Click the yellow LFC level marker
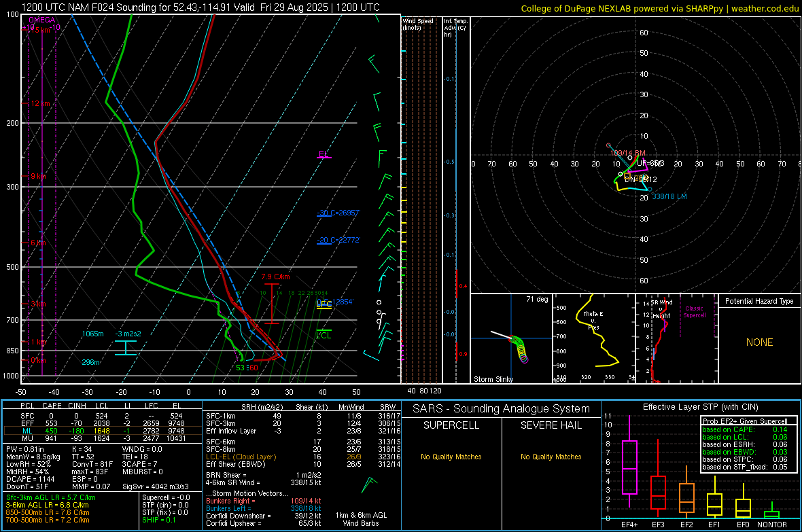The image size is (802, 532). click(x=324, y=305)
